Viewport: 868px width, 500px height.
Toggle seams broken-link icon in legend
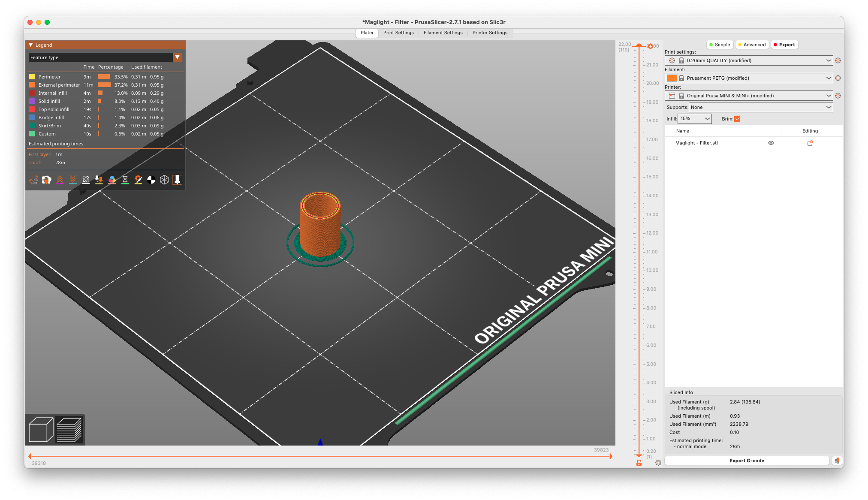pyautogui.click(x=86, y=180)
